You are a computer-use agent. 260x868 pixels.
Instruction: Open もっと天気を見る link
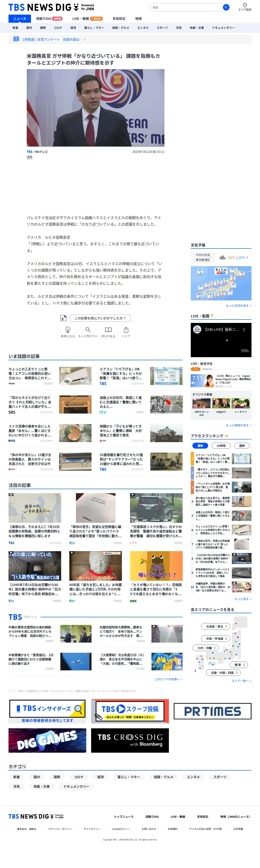point(239,305)
